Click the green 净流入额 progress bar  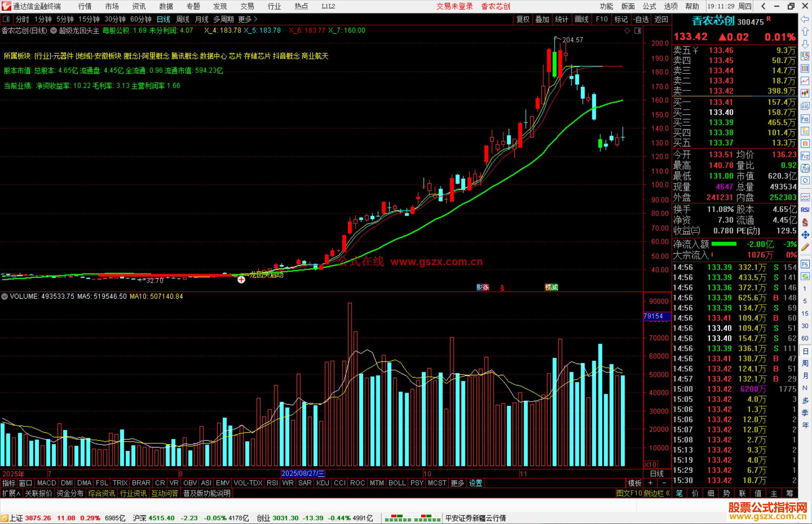coord(724,244)
